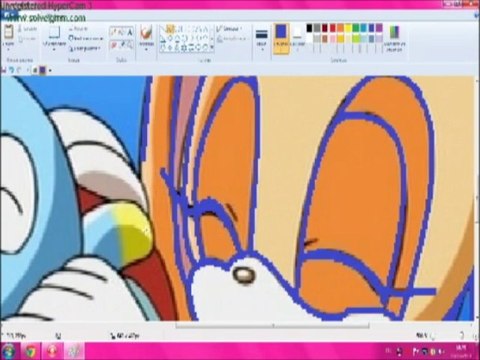
Task: Select the Text tool
Action: (130, 32)
